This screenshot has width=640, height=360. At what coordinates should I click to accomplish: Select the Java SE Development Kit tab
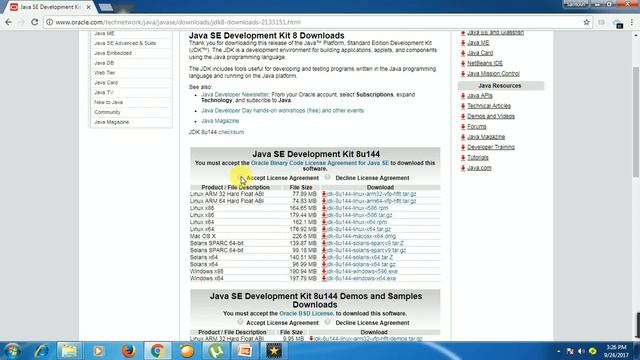click(50, 7)
